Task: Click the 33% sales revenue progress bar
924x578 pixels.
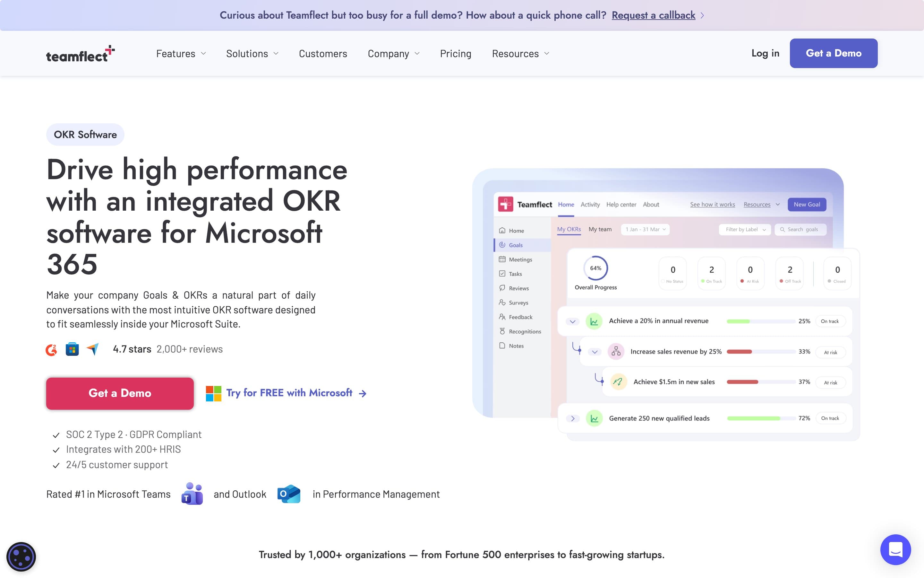Action: [761, 352]
